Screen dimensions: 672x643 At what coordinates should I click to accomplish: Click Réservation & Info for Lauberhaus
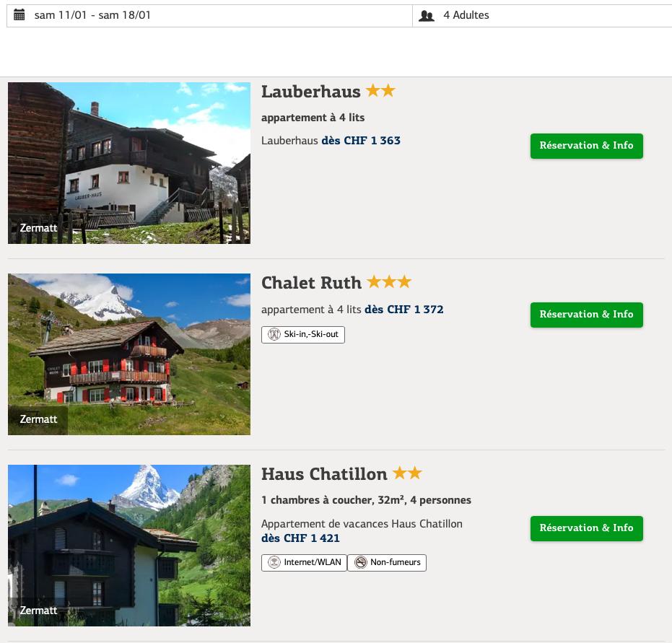pos(586,146)
